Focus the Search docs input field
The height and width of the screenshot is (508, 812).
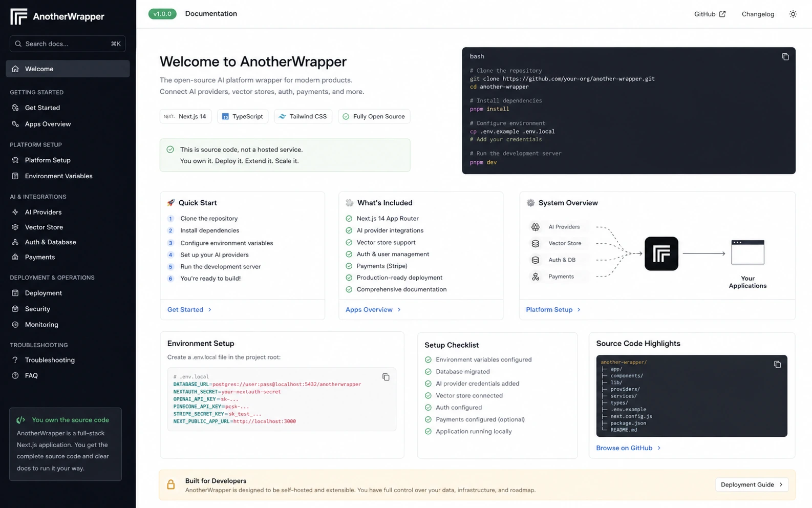coord(68,44)
